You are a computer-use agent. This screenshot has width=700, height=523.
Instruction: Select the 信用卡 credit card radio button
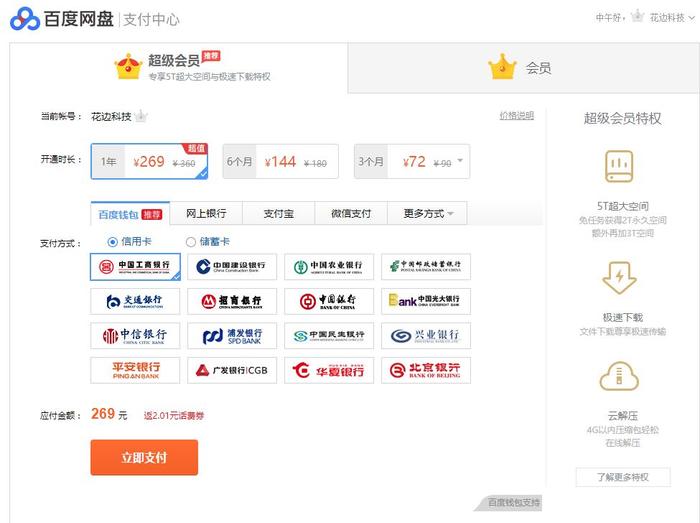click(x=112, y=242)
